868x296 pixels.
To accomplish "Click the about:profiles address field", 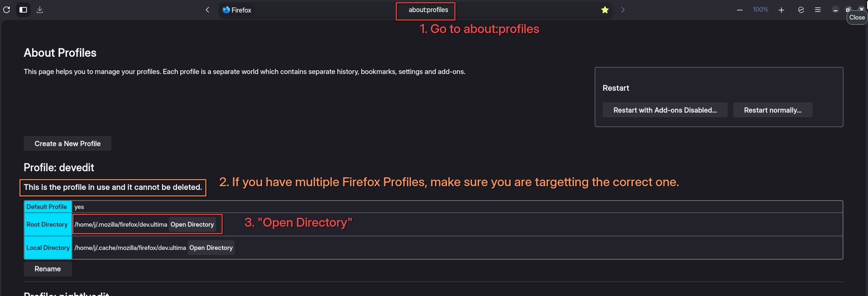I will [x=428, y=10].
